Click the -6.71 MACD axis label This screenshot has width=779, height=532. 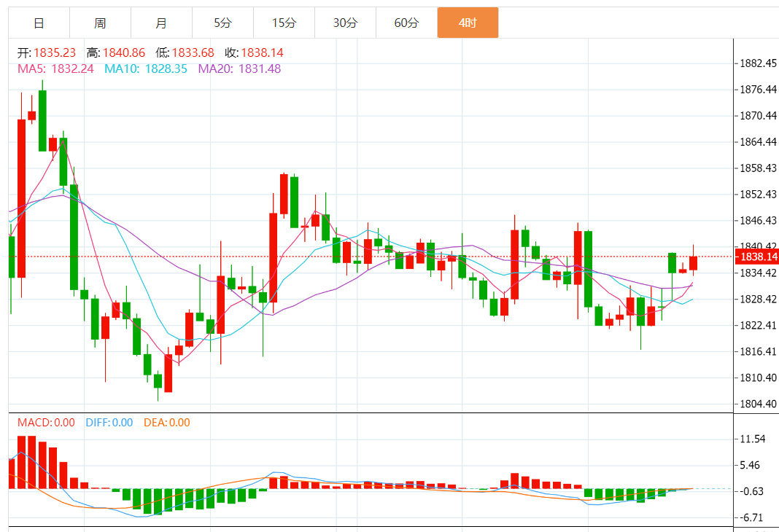point(752,517)
